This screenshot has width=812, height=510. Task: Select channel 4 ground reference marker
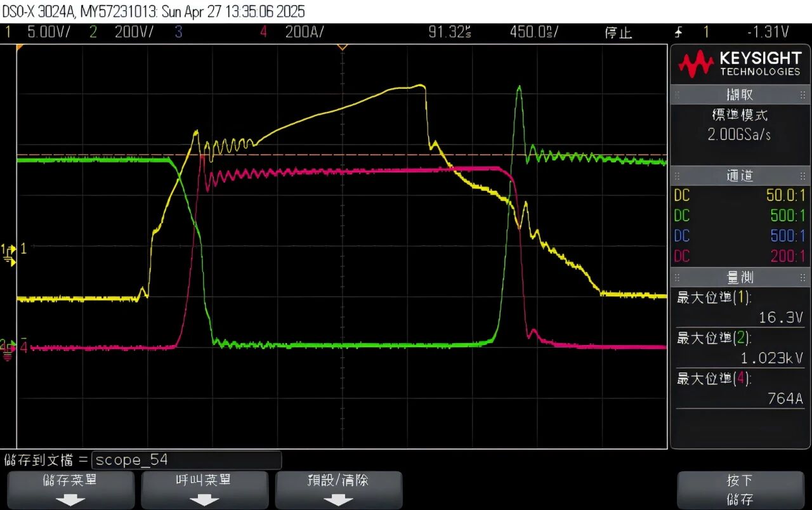8,348
